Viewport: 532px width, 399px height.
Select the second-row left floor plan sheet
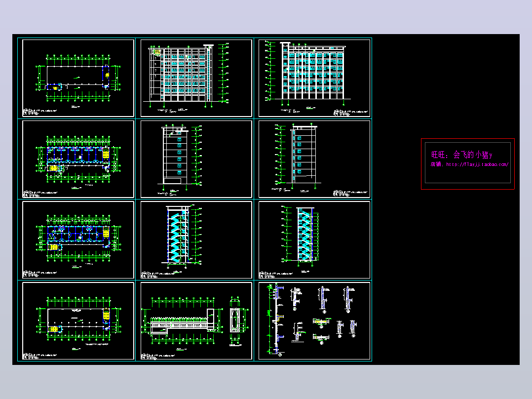[x=78, y=159]
